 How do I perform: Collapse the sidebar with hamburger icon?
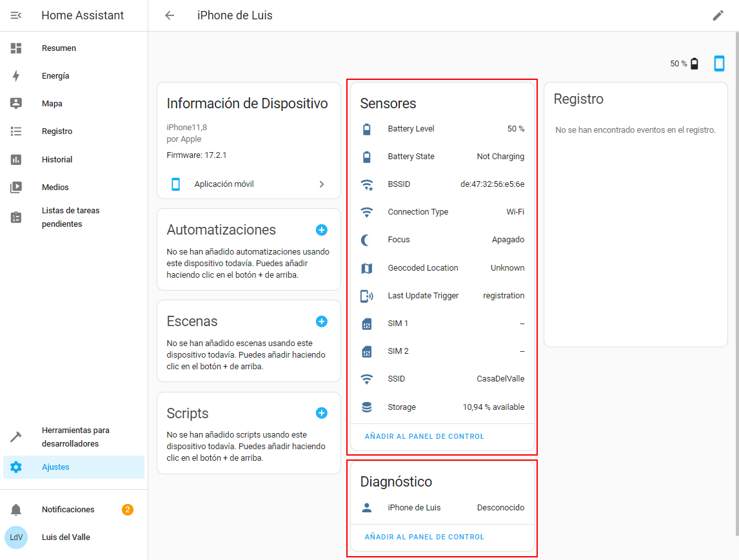[15, 15]
